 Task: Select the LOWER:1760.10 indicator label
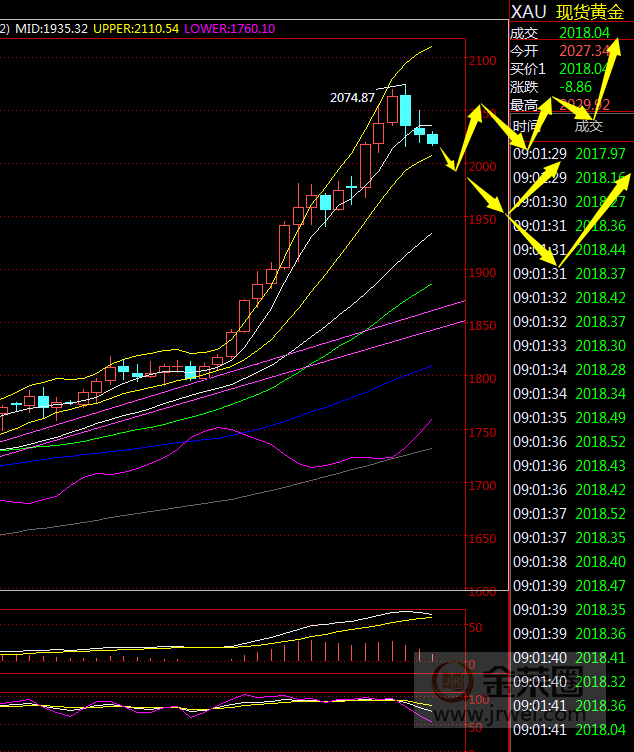[230, 29]
